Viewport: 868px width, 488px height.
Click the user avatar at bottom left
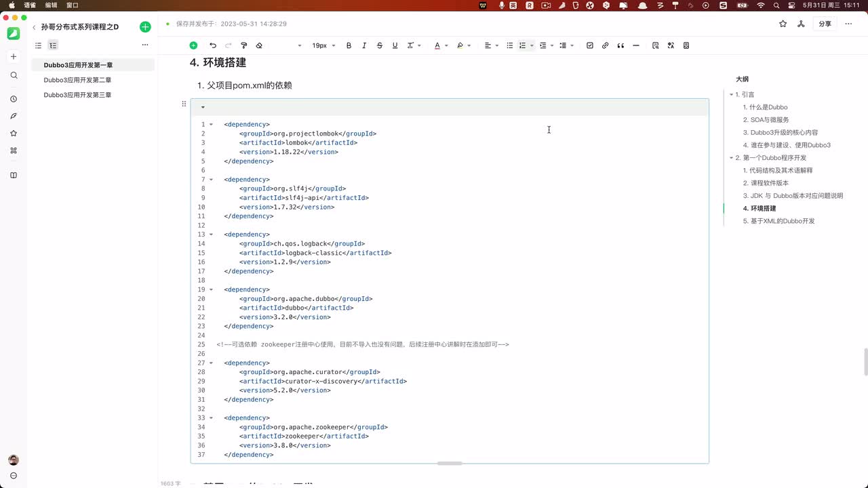tap(14, 460)
